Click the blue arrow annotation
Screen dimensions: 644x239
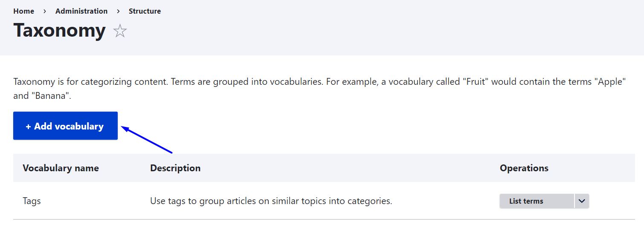coord(147,139)
